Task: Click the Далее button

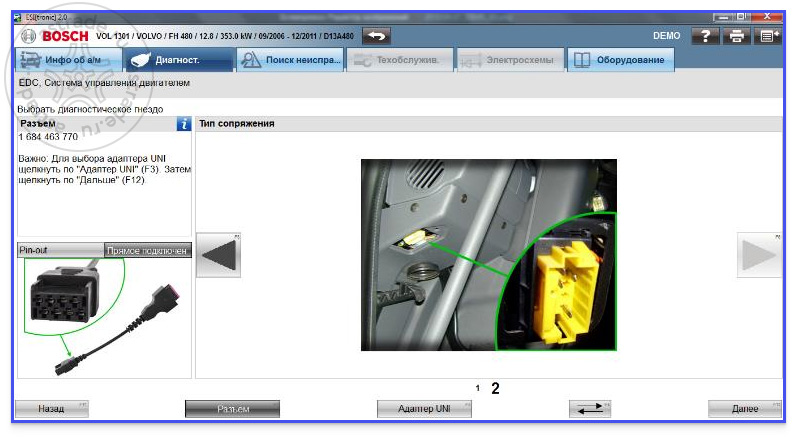Action: click(745, 408)
